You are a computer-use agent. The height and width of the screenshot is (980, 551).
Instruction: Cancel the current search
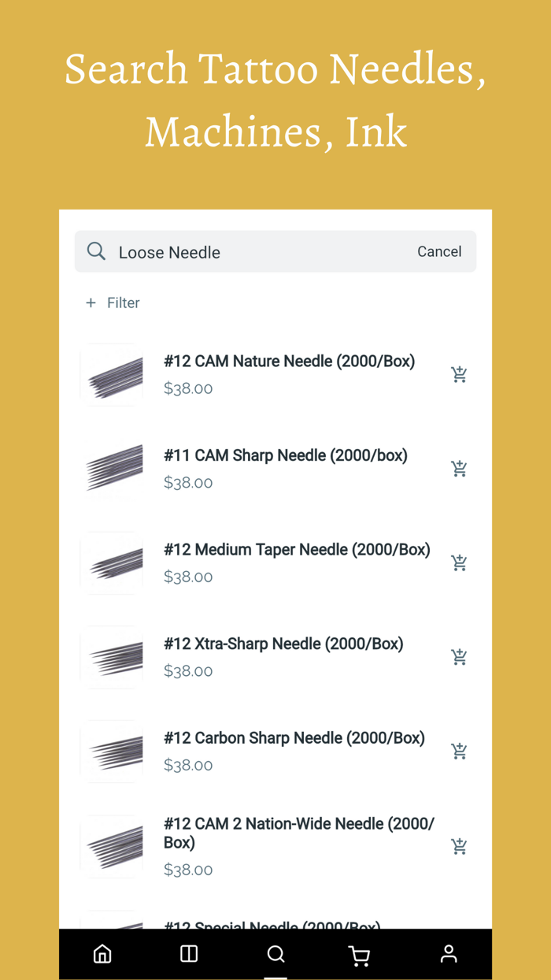(x=439, y=251)
